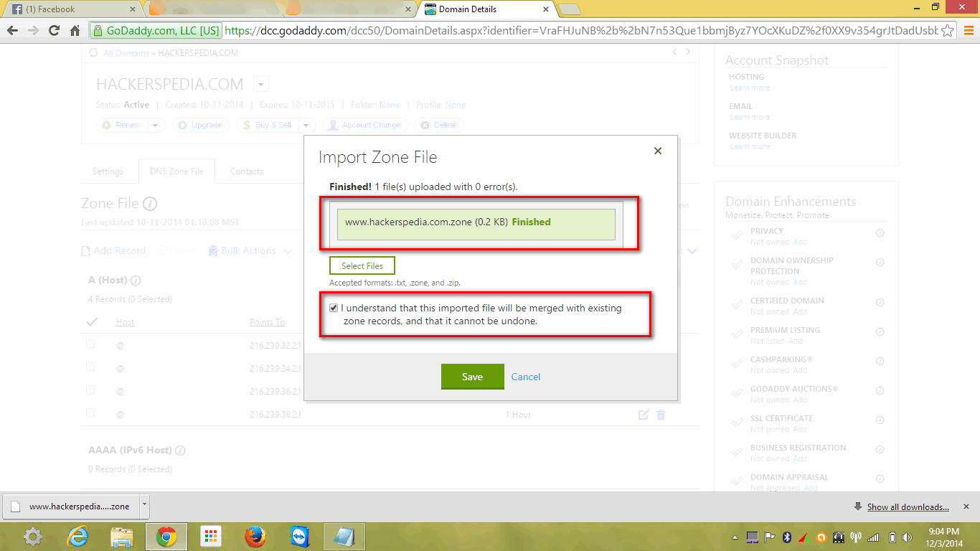
Task: Check the box for record 216.239.34.21
Action: point(90,367)
